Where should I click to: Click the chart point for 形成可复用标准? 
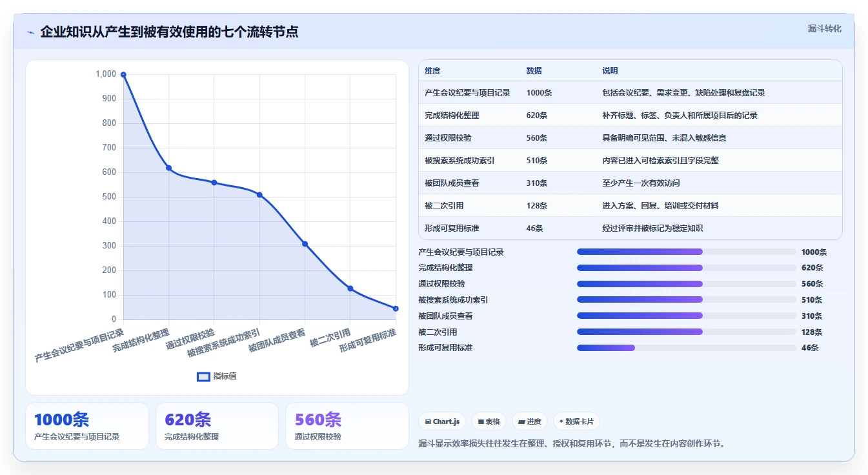[x=396, y=308]
